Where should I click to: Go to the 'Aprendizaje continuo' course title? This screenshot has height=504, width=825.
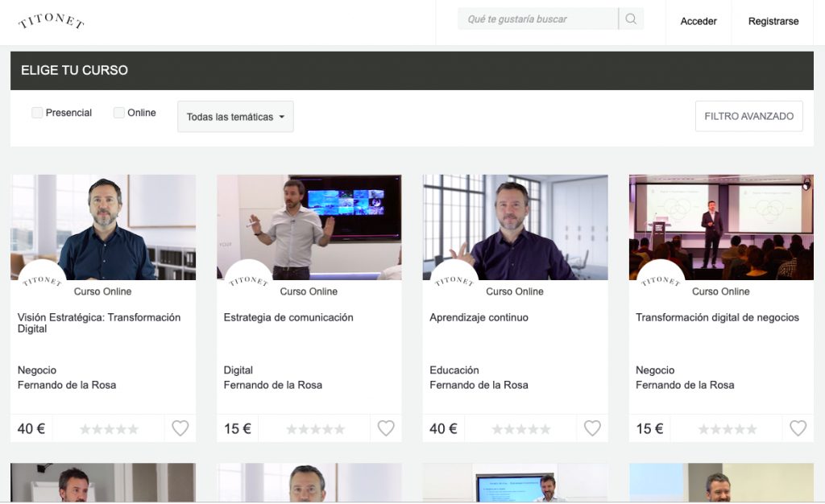tap(479, 317)
